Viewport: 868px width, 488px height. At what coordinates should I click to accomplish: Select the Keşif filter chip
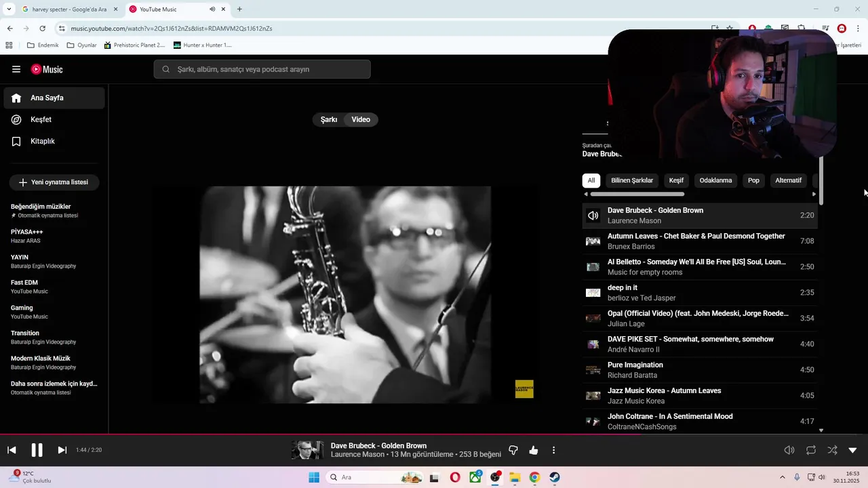click(x=676, y=180)
